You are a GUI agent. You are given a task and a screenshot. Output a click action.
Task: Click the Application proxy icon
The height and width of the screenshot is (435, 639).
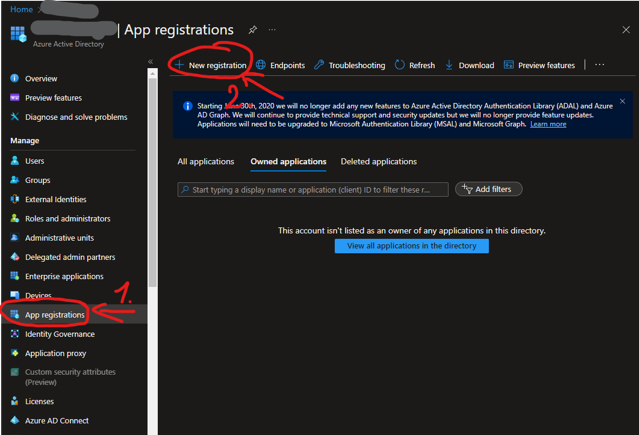click(x=15, y=353)
